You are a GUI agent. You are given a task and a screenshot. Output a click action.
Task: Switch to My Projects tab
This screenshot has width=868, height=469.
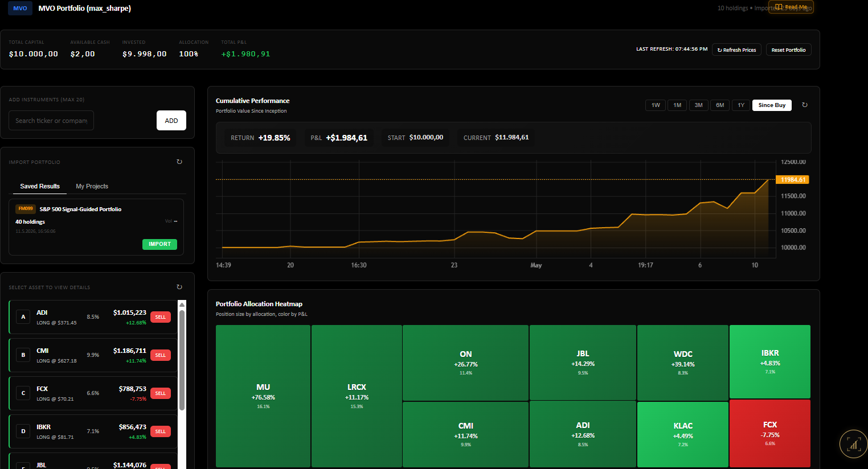(x=92, y=186)
